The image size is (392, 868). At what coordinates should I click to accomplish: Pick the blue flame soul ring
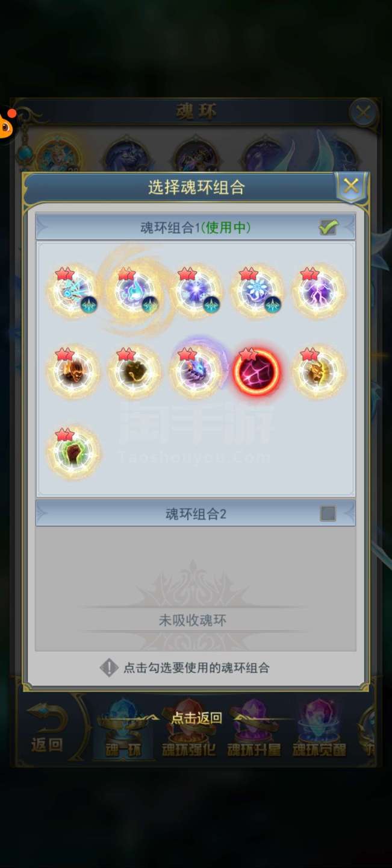[x=135, y=291]
